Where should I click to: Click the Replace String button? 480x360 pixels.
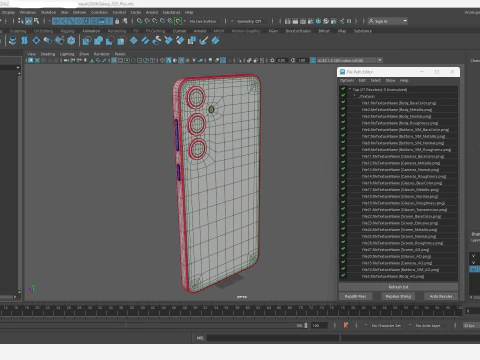tap(398, 296)
